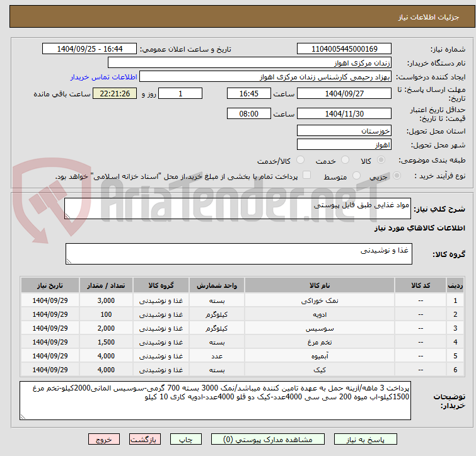Image resolution: width=476 pixels, height=456 pixels.
Task: Click the جزئیات اطلاعات نیاز header title
Action: (x=428, y=17)
